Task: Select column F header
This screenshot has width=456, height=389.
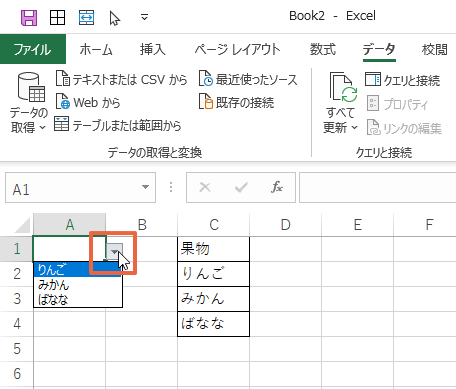Action: (425, 225)
